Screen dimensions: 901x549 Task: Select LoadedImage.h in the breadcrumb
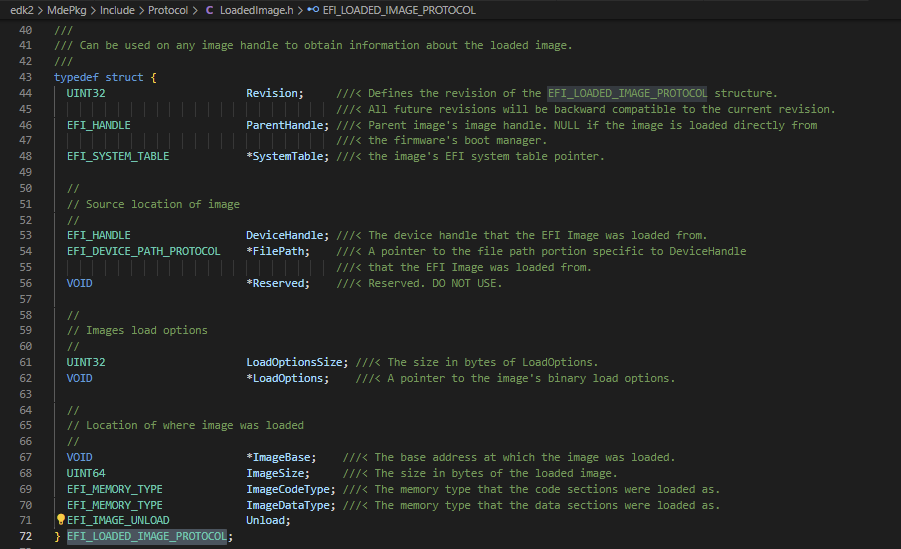256,10
